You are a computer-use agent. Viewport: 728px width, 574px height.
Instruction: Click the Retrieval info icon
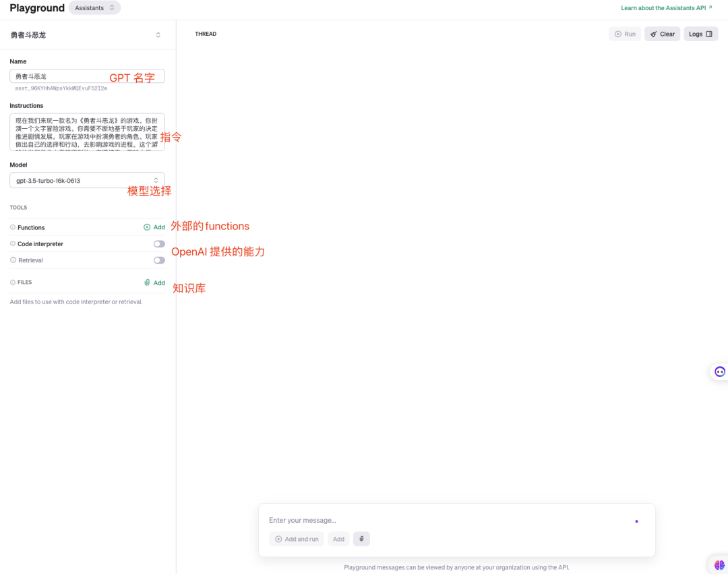coord(13,260)
